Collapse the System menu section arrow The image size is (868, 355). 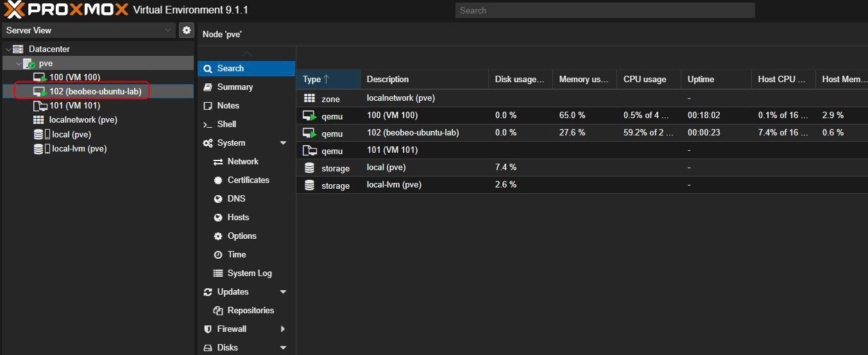(x=283, y=143)
